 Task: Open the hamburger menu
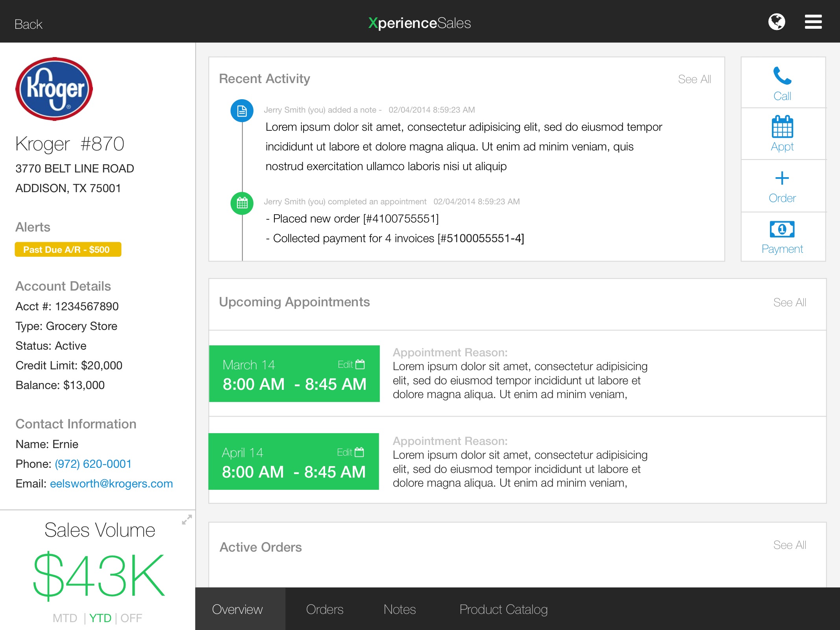click(813, 22)
